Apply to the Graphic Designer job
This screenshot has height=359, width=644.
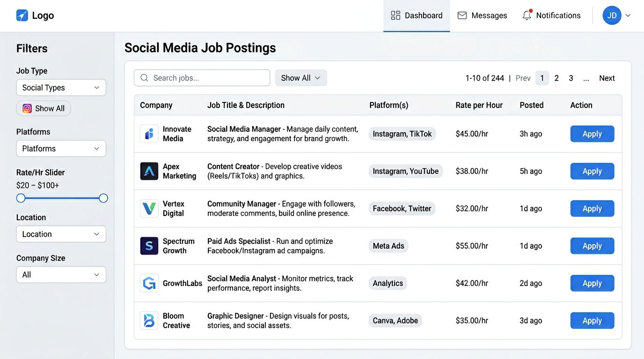click(592, 321)
